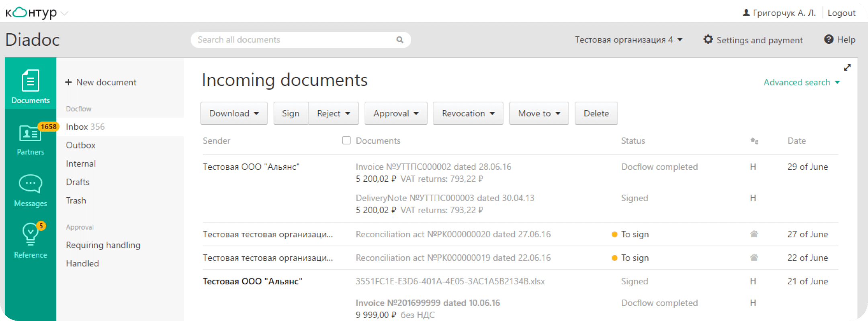868x321 pixels.
Task: Open the Messages section icon
Action: (x=31, y=184)
